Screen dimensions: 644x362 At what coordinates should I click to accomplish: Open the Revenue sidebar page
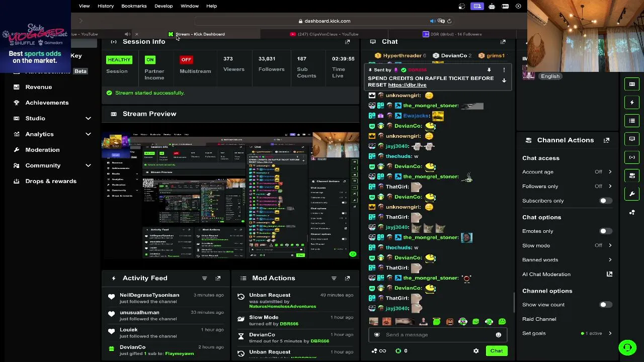(x=38, y=87)
